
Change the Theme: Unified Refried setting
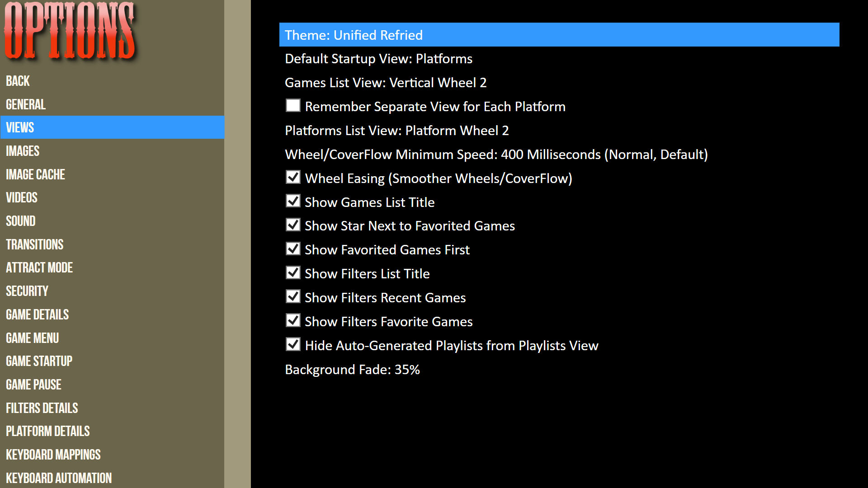pyautogui.click(x=559, y=35)
